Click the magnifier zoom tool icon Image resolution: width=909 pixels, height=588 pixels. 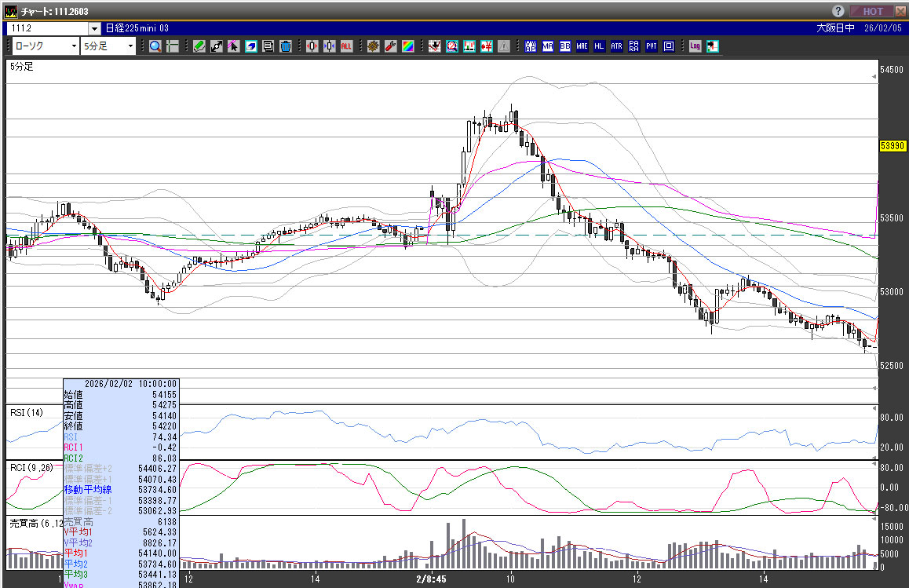tap(155, 46)
